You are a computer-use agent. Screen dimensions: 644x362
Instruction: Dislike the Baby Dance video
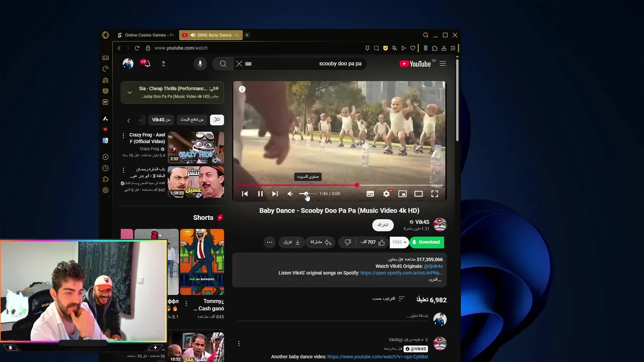point(348,242)
